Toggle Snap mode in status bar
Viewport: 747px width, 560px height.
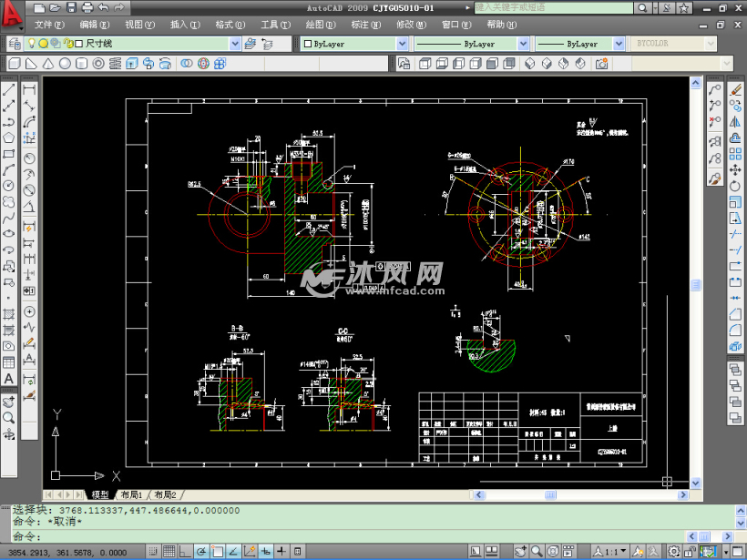point(153,552)
